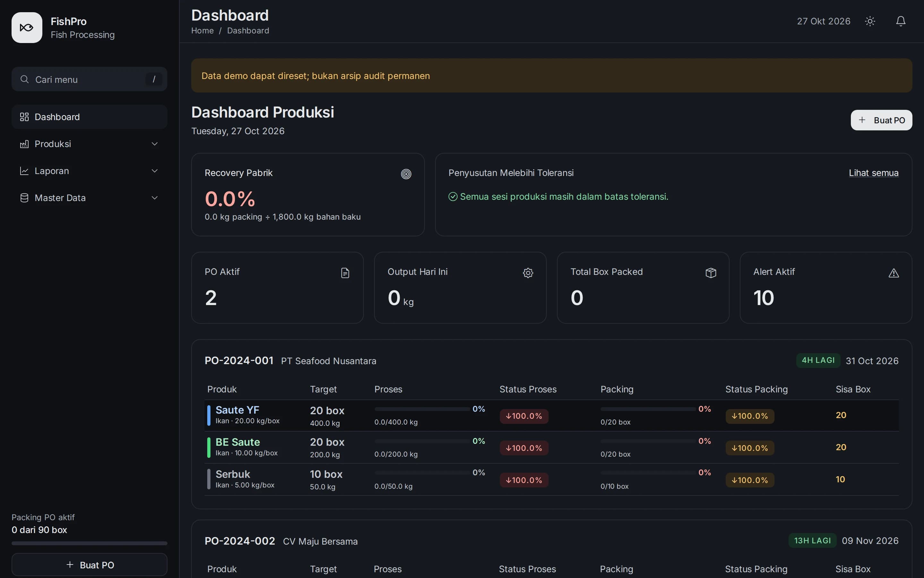This screenshot has width=924, height=578.
Task: Click the Dashboard grid icon in sidebar
Action: (24, 117)
